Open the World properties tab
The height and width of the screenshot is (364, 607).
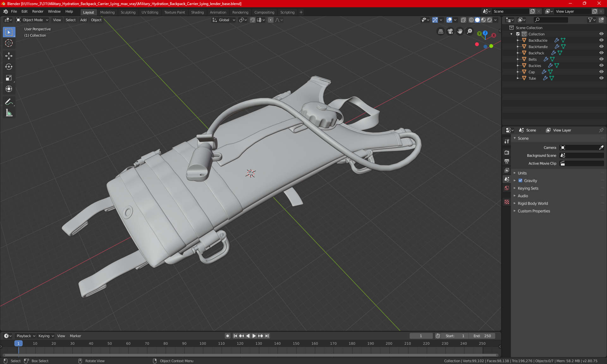pyautogui.click(x=507, y=188)
